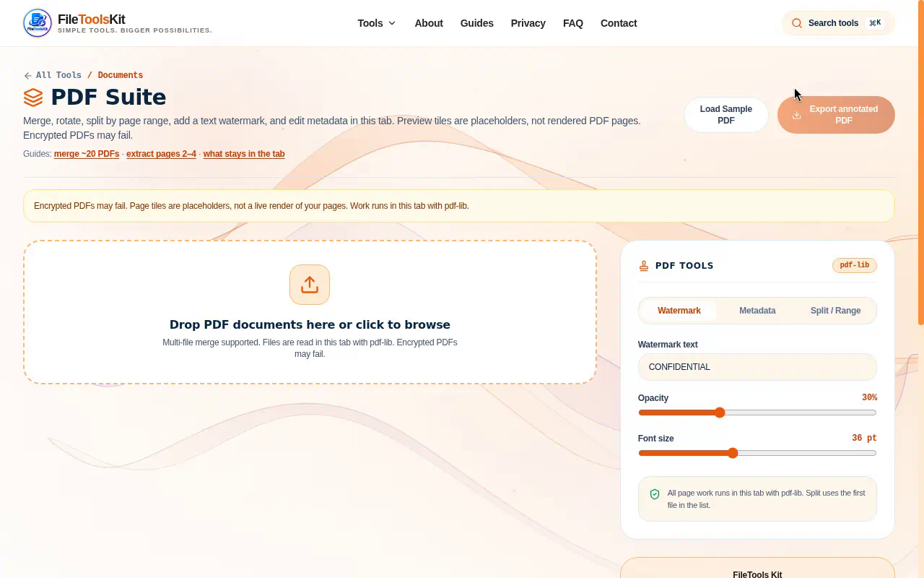Image resolution: width=924 pixels, height=578 pixels.
Task: Click the search magnifier icon
Action: pyautogui.click(x=797, y=23)
